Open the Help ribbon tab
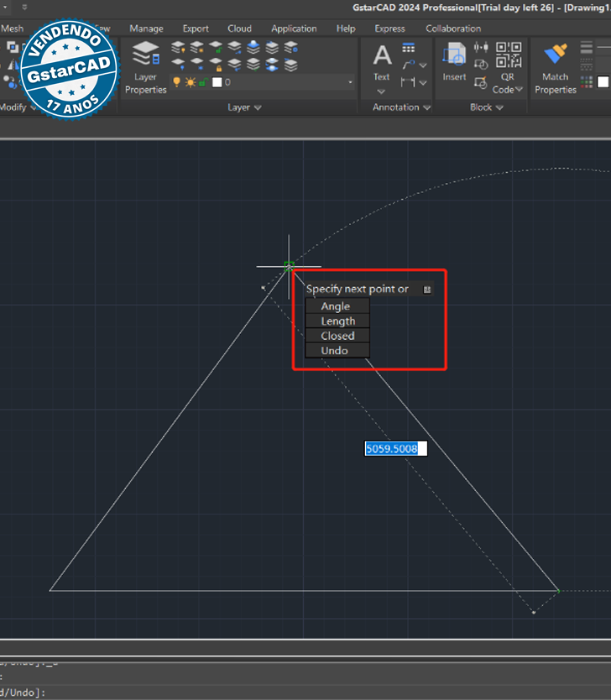Image resolution: width=611 pixels, height=700 pixels. coord(346,29)
